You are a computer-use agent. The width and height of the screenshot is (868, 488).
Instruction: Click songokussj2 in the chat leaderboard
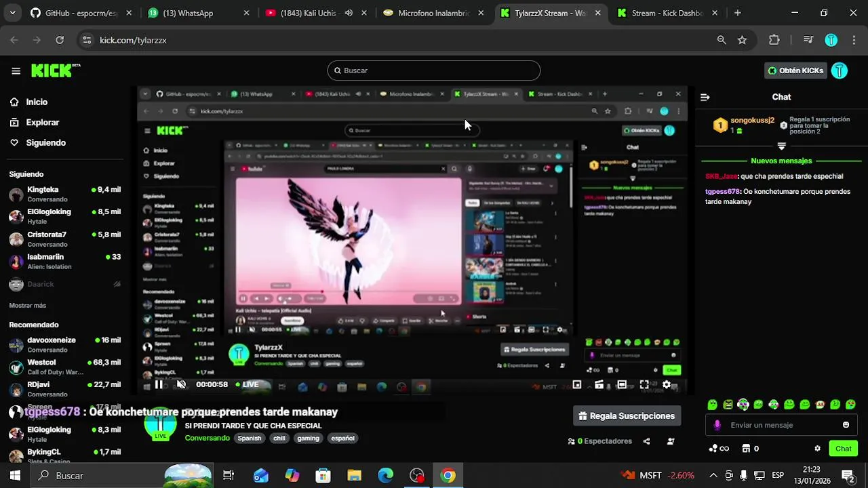(752, 120)
